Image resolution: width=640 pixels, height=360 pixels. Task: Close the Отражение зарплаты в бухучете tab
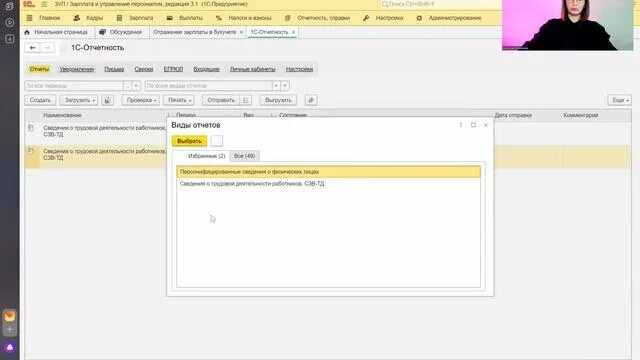tap(241, 32)
